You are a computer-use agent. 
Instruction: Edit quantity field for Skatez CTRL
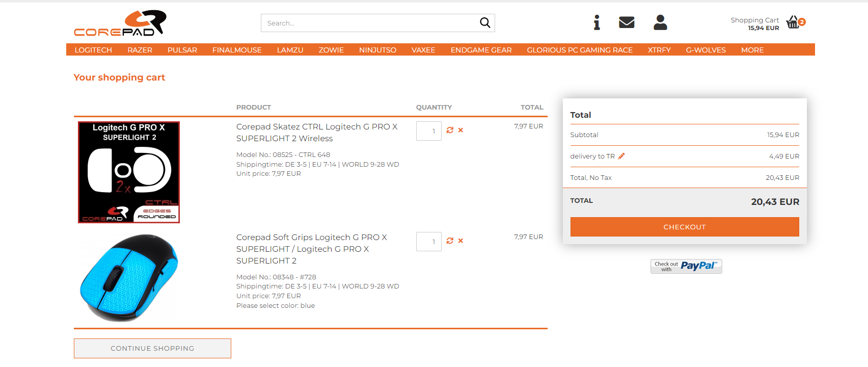pos(429,131)
